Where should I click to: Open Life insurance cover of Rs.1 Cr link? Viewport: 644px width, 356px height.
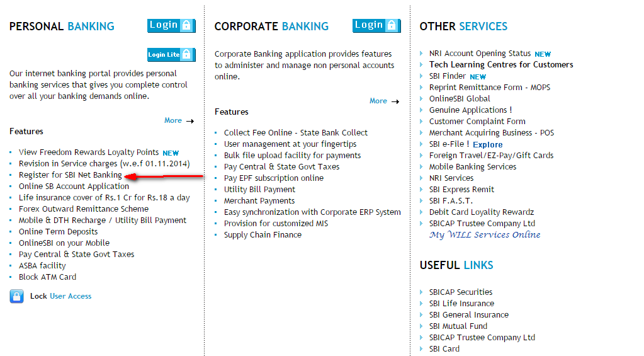tap(105, 198)
